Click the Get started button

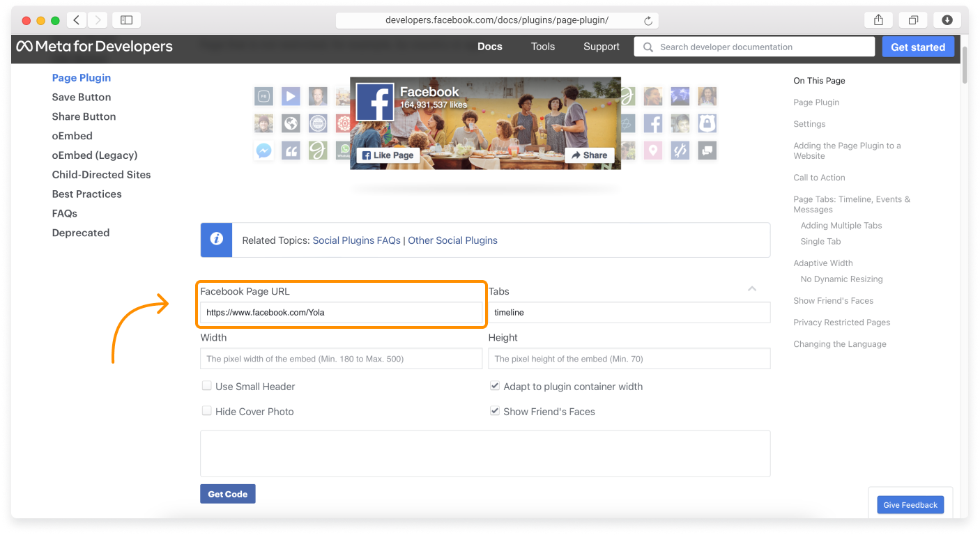918,46
